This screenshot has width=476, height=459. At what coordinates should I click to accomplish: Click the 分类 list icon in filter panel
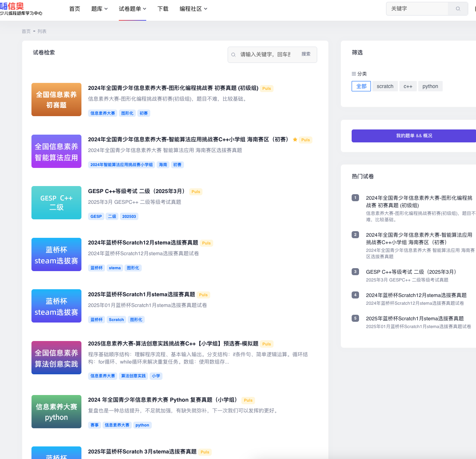click(x=354, y=74)
